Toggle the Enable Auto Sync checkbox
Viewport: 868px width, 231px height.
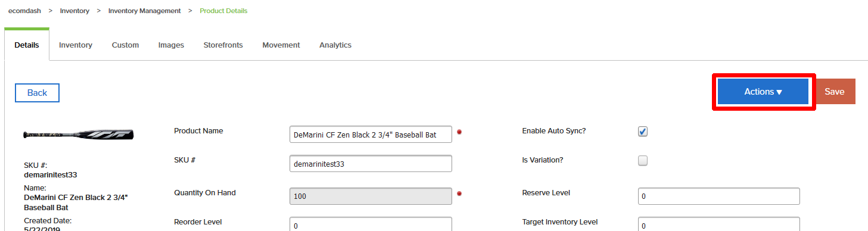[643, 132]
